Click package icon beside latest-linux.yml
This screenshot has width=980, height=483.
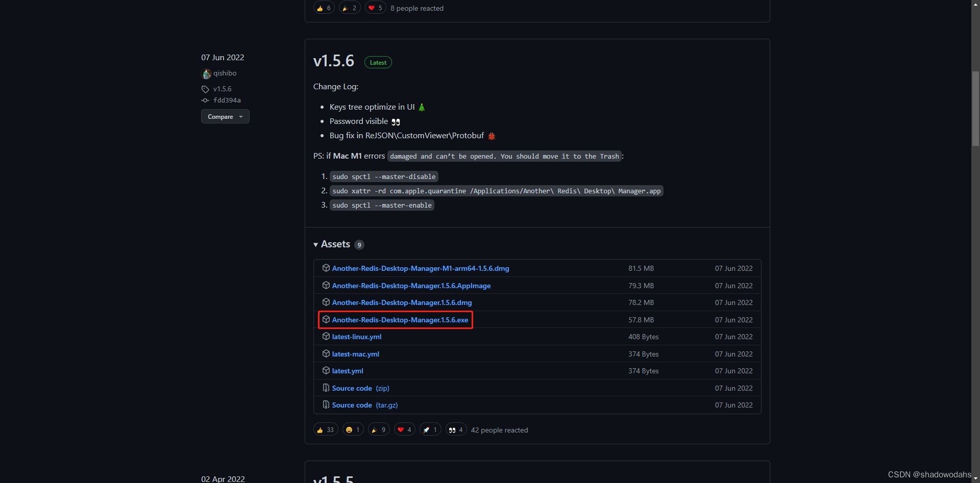[326, 336]
